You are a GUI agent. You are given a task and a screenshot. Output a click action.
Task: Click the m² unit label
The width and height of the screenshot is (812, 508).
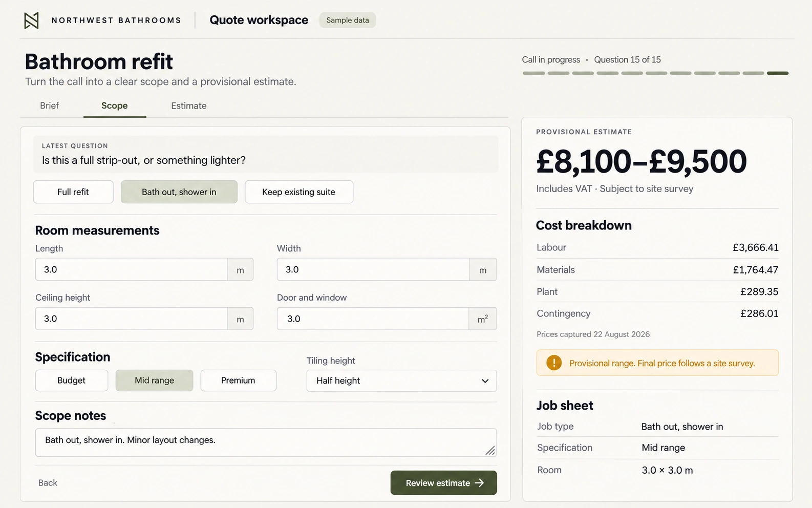[x=483, y=319]
